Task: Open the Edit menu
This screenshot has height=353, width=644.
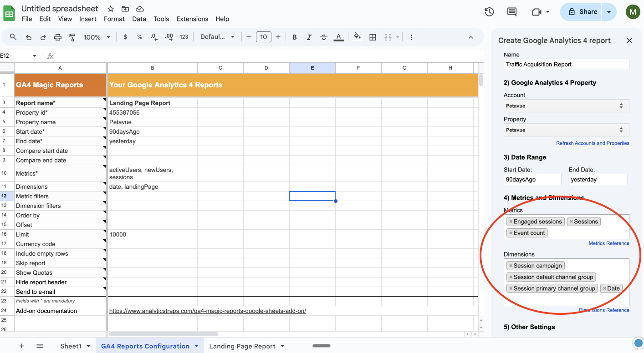Action: tap(45, 19)
